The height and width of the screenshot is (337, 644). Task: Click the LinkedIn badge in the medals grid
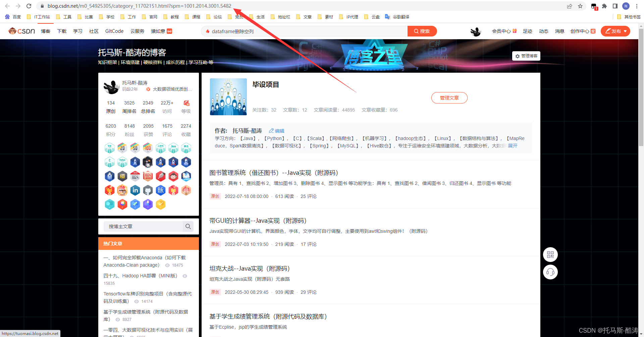[x=135, y=190]
